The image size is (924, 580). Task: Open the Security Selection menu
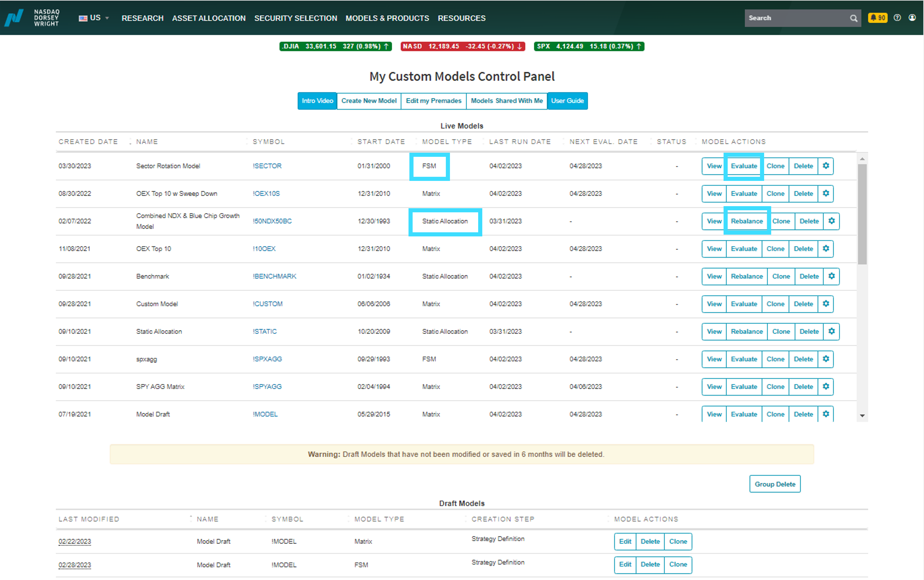coord(295,18)
